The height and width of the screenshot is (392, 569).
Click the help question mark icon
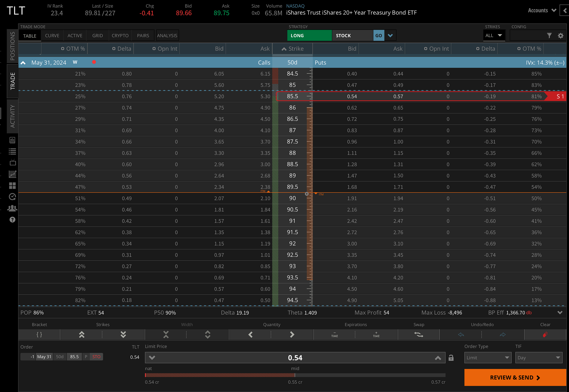(x=12, y=220)
